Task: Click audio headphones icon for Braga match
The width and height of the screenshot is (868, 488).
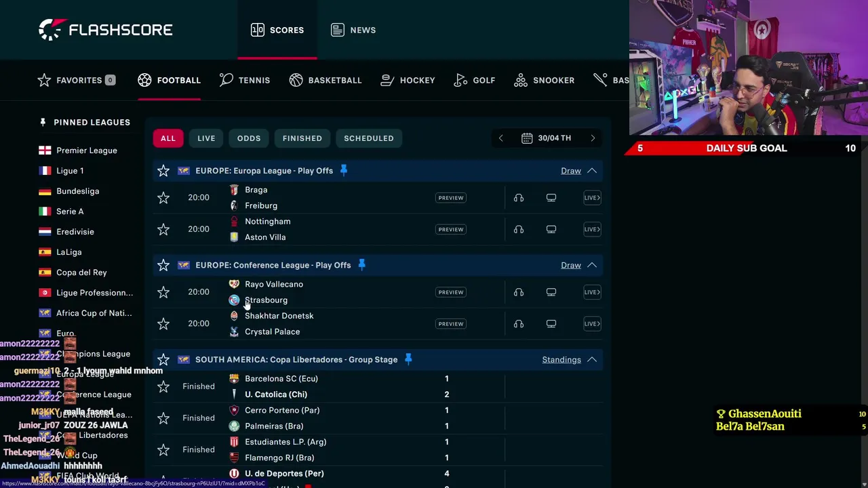Action: click(519, 198)
